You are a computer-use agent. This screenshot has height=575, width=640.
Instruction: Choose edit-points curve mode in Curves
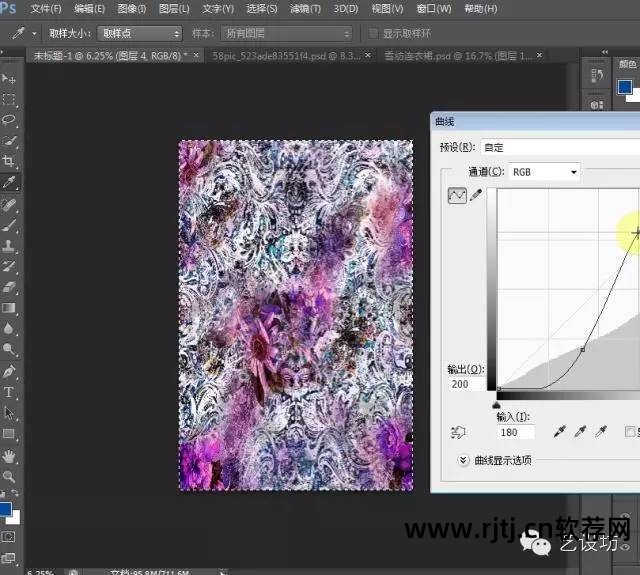point(457,195)
